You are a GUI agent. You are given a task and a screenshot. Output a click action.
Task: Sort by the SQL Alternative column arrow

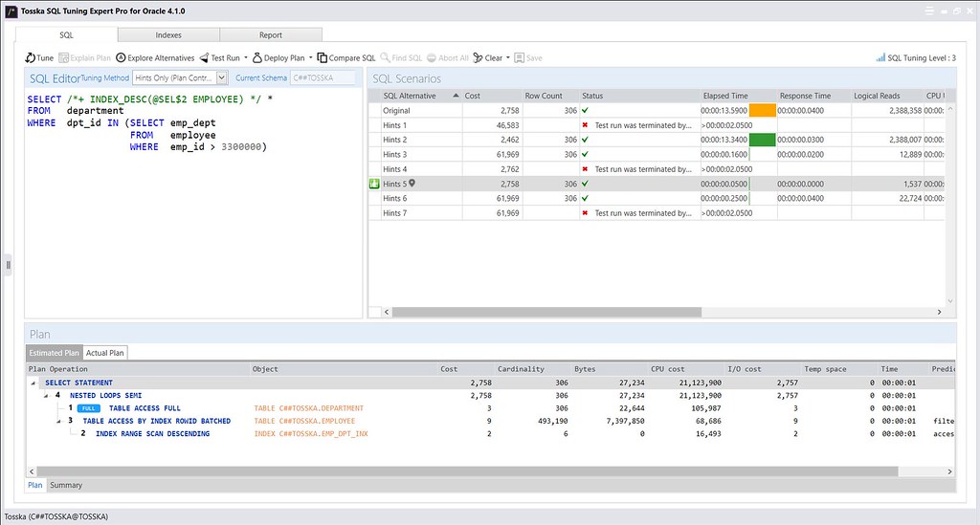point(456,96)
